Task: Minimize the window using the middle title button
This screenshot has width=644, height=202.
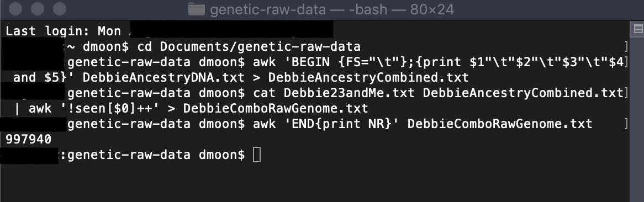Action: coord(38,9)
